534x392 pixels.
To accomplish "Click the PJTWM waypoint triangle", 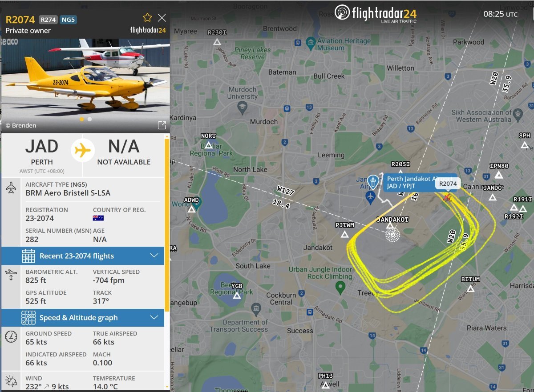I will (x=344, y=234).
